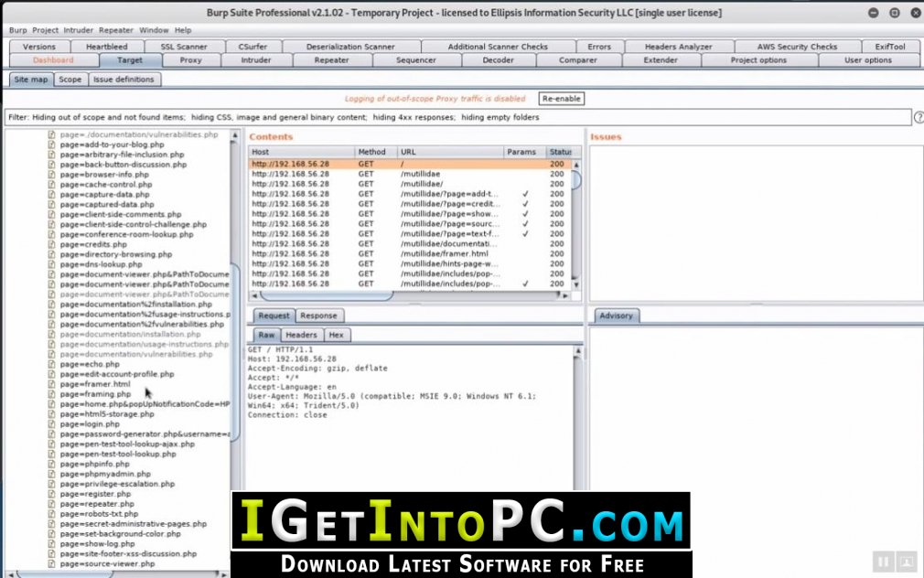
Task: Select the page=phpinfo.php file icon
Action: pyautogui.click(x=51, y=464)
